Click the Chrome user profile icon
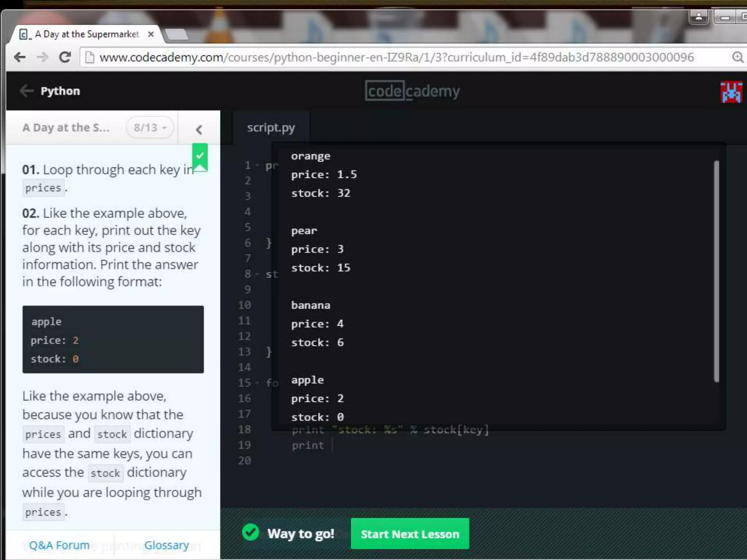Image resolution: width=747 pixels, height=560 pixels. tap(698, 17)
